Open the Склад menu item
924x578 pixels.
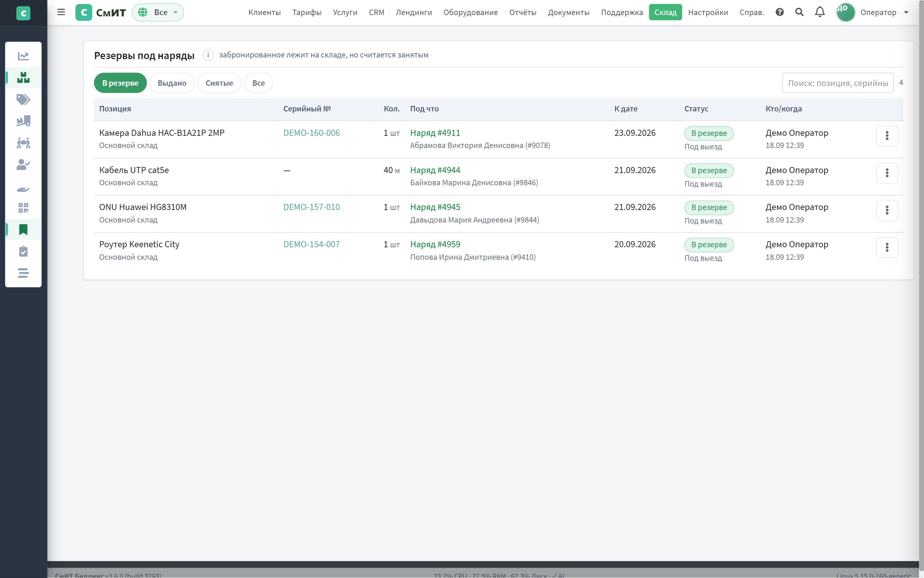[x=665, y=12]
